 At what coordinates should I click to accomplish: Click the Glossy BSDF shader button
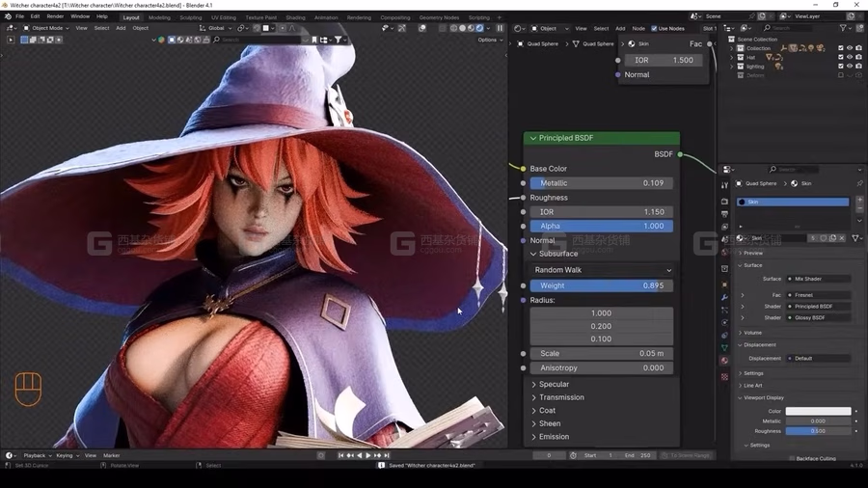click(818, 317)
